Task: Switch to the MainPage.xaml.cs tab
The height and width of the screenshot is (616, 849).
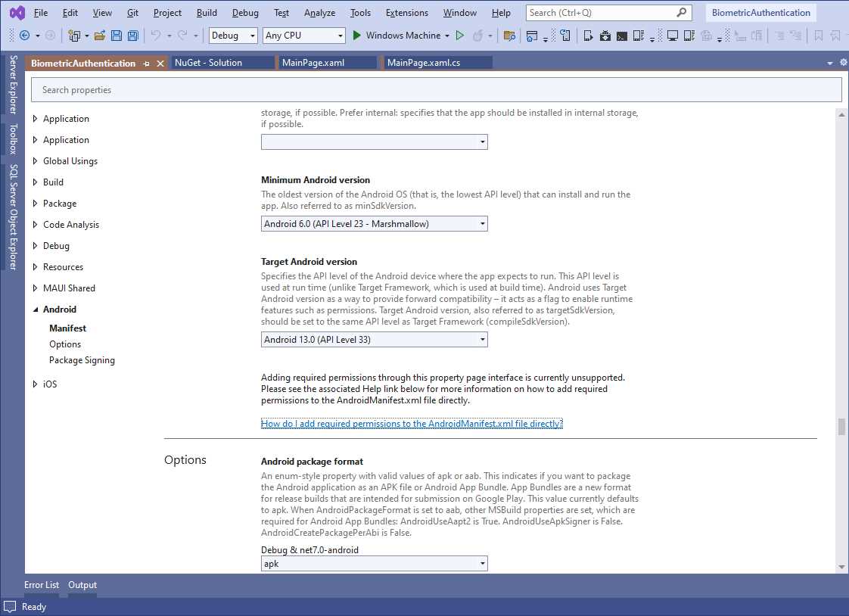Action: click(437, 63)
